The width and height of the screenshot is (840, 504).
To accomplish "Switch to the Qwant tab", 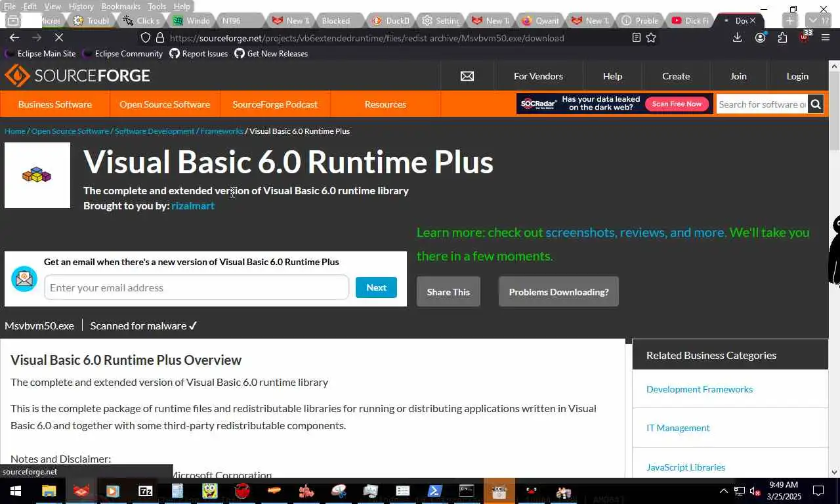I will [x=541, y=20].
